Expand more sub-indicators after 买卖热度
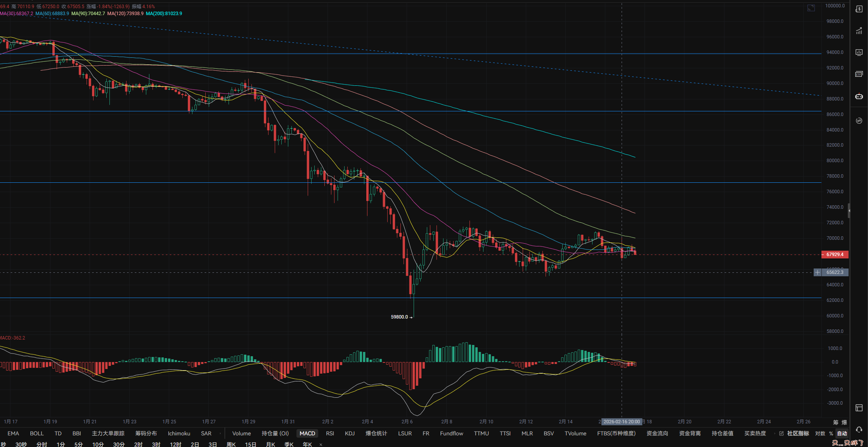 774,433
